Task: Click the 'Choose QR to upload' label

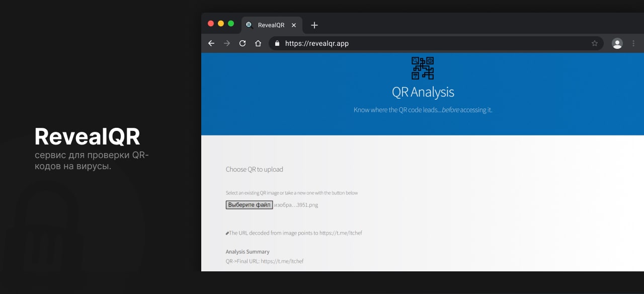Action: 255,170
